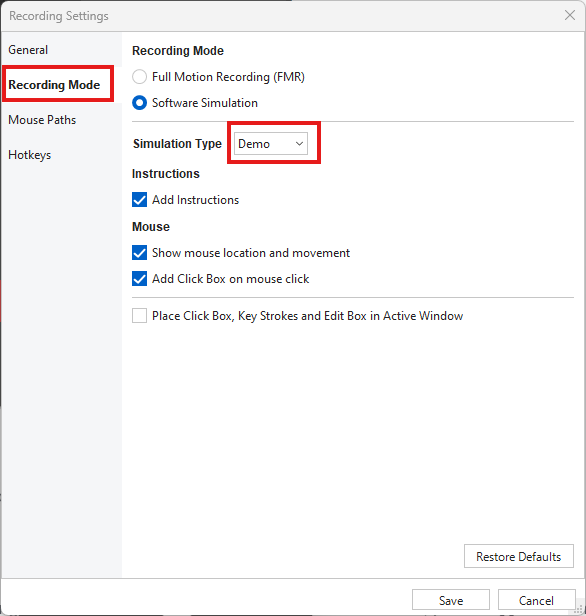Click the Software Simulation label text
The height and width of the screenshot is (616, 586).
pyautogui.click(x=205, y=103)
